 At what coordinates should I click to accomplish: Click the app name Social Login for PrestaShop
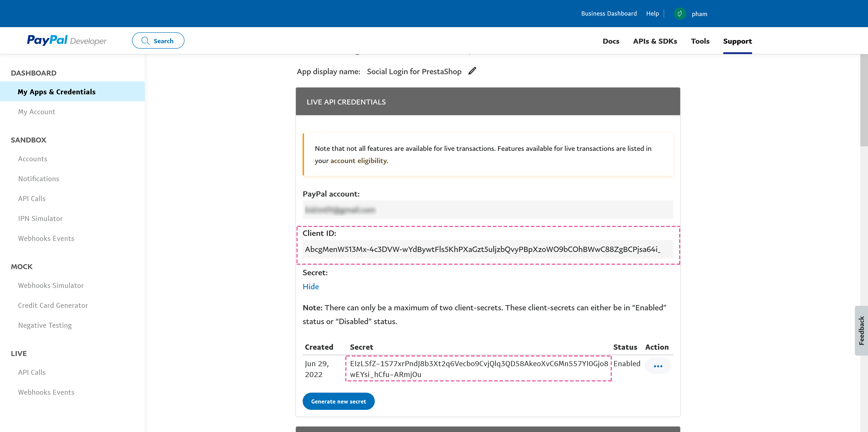(x=414, y=71)
